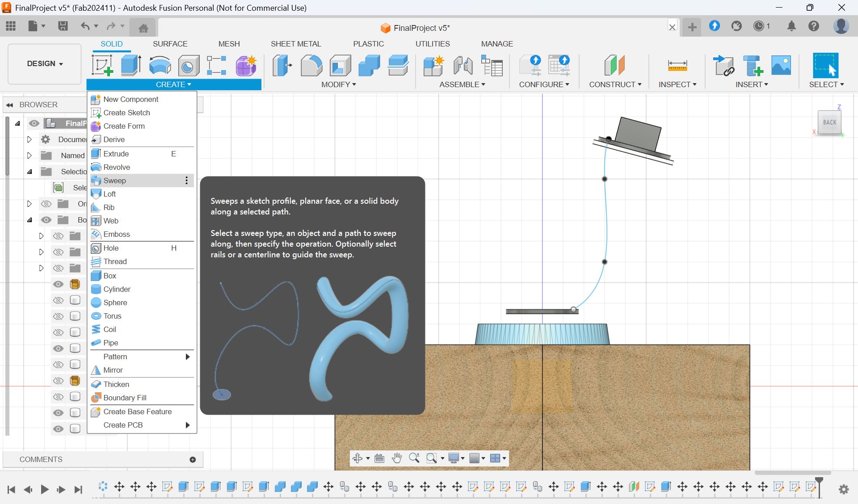Open the ASSEMBLE dropdown menu
Image resolution: width=858 pixels, height=504 pixels.
462,84
